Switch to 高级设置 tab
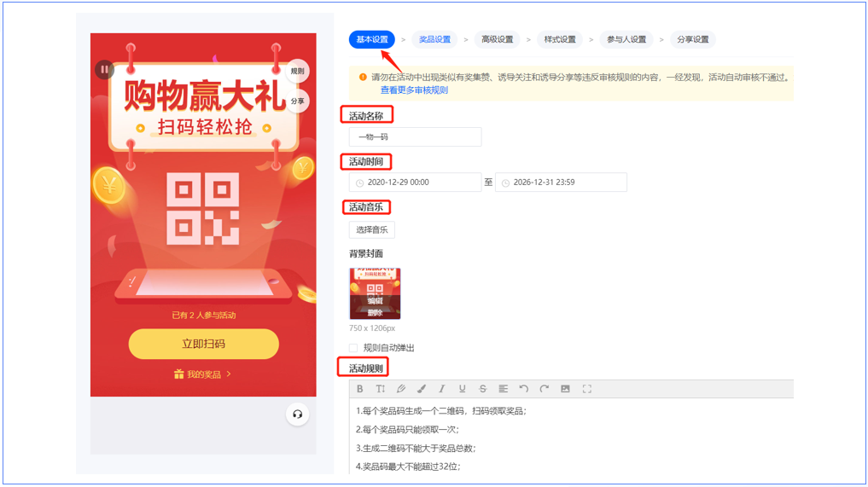Screen dimensions: 868x487 [x=497, y=39]
